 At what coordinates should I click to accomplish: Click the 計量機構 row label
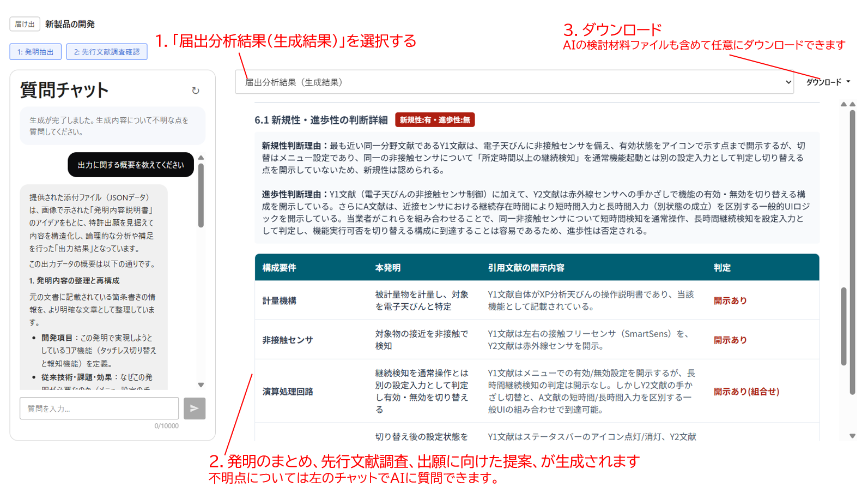[279, 300]
